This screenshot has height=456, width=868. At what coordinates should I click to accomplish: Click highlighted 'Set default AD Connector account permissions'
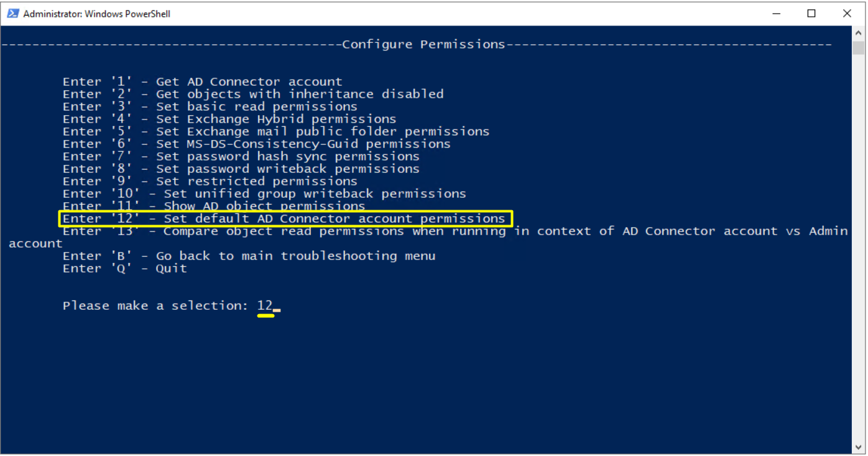pyautogui.click(x=284, y=218)
